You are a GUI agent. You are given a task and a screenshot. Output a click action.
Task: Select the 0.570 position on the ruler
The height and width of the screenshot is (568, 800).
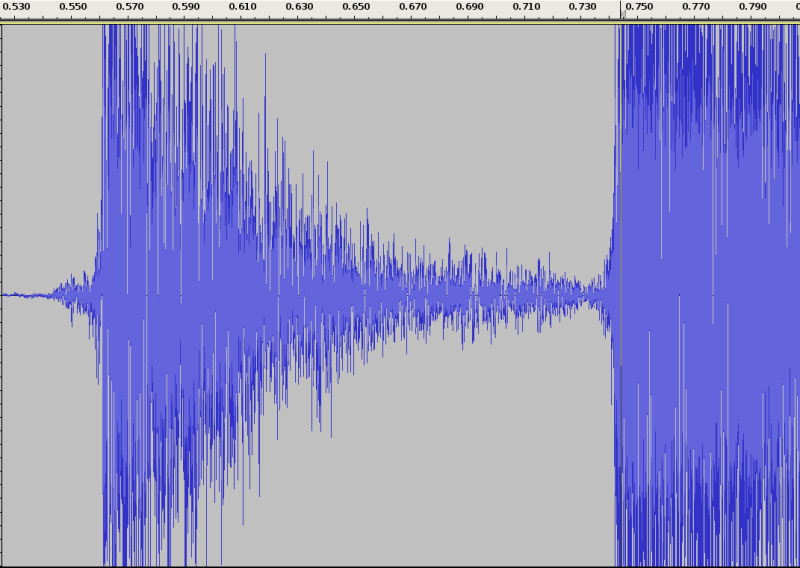[130, 8]
